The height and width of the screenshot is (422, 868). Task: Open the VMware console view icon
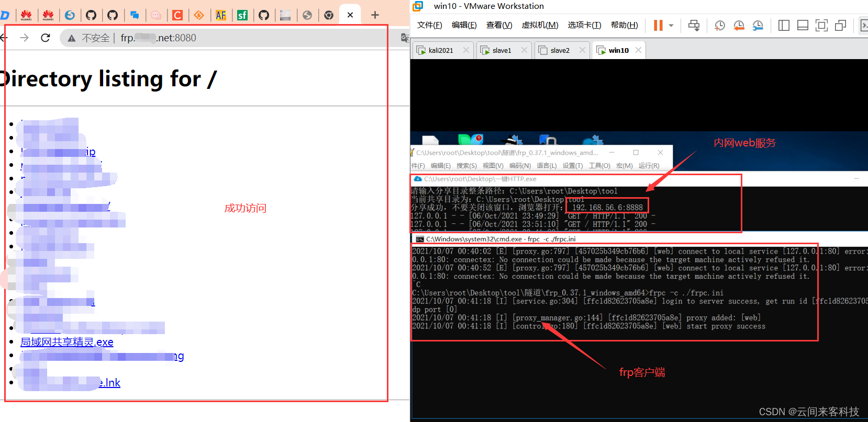click(x=864, y=25)
